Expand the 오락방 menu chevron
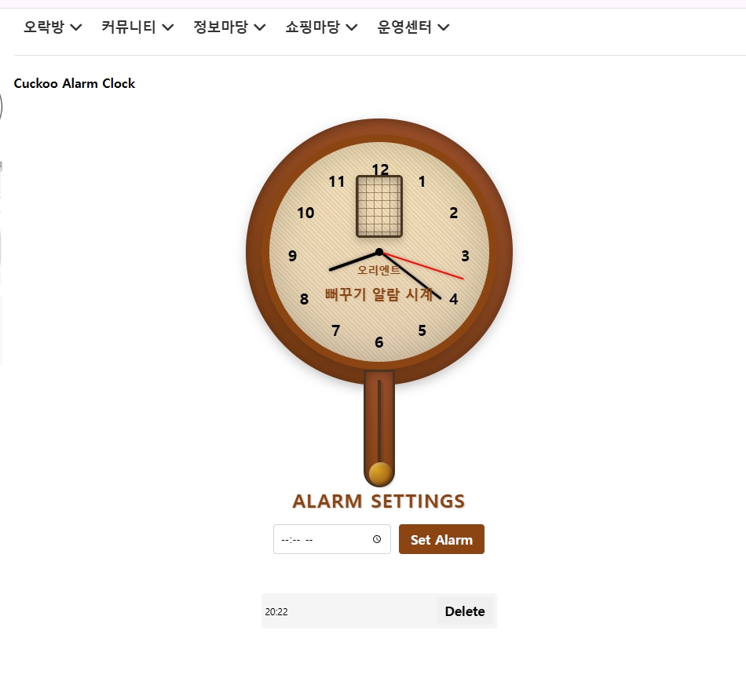 point(75,27)
